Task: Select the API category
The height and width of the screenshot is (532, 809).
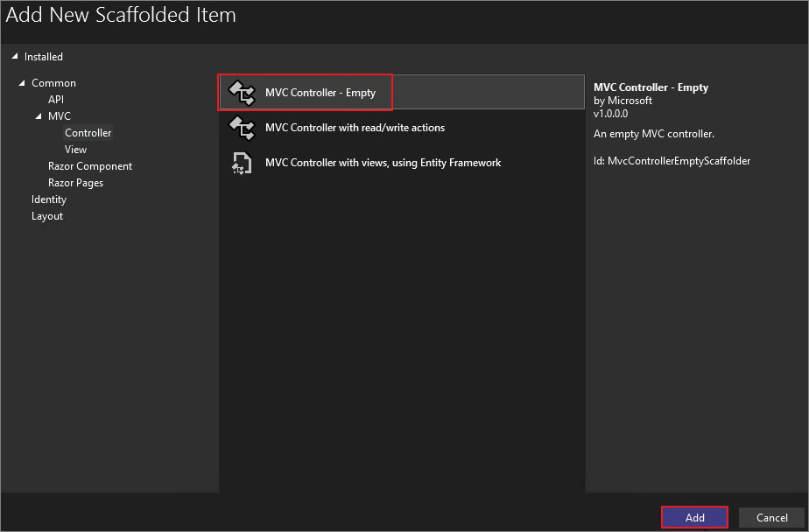Action: tap(56, 100)
